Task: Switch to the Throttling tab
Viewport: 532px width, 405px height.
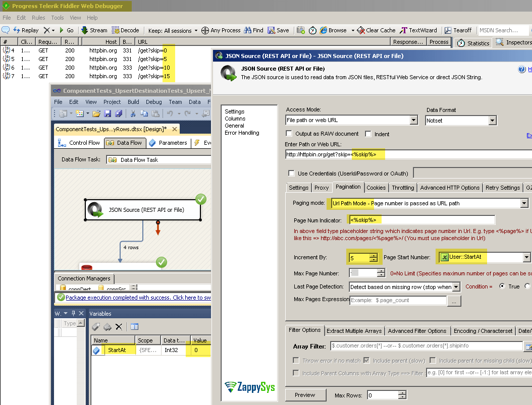Action: pyautogui.click(x=403, y=187)
